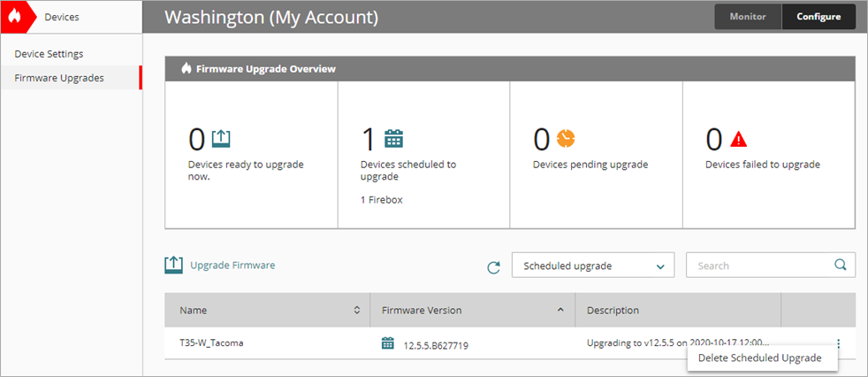Sort table by Name column arrows
This screenshot has width=868, height=377.
[x=357, y=311]
